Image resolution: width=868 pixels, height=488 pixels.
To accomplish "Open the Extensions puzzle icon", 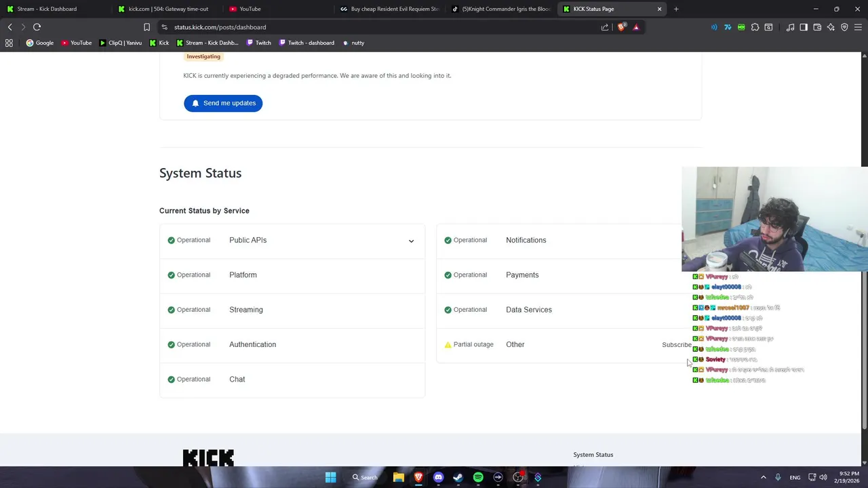I will click(x=755, y=27).
